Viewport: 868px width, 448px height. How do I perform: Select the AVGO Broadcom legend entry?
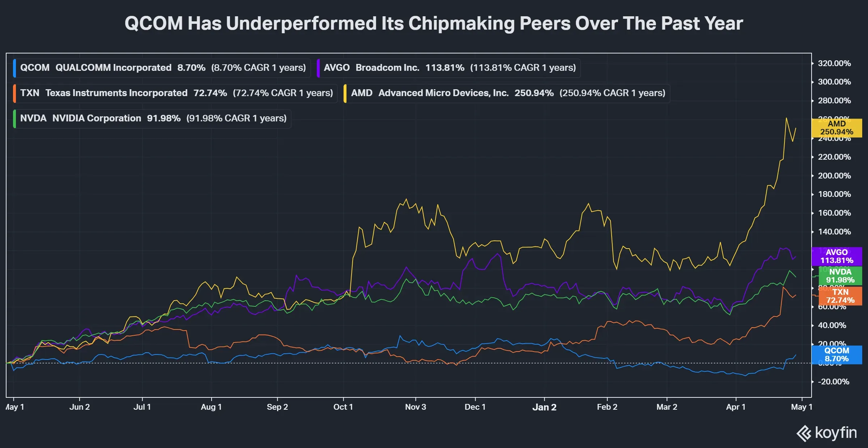[x=449, y=68]
